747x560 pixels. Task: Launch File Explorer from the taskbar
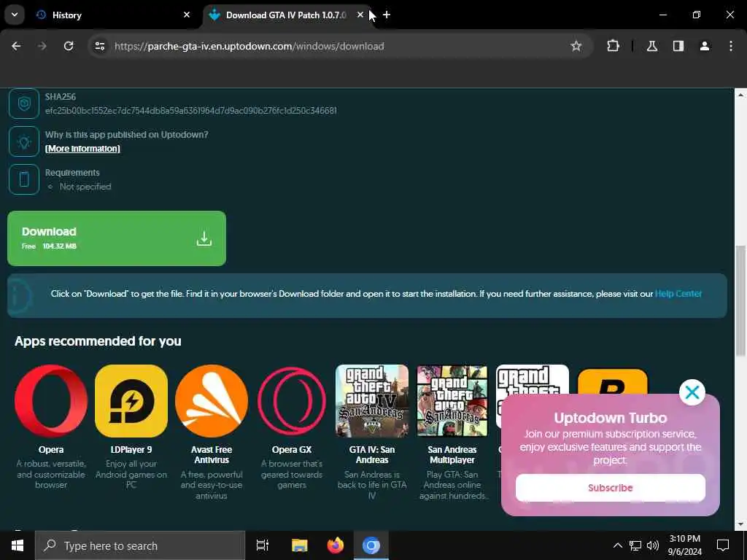click(x=300, y=545)
